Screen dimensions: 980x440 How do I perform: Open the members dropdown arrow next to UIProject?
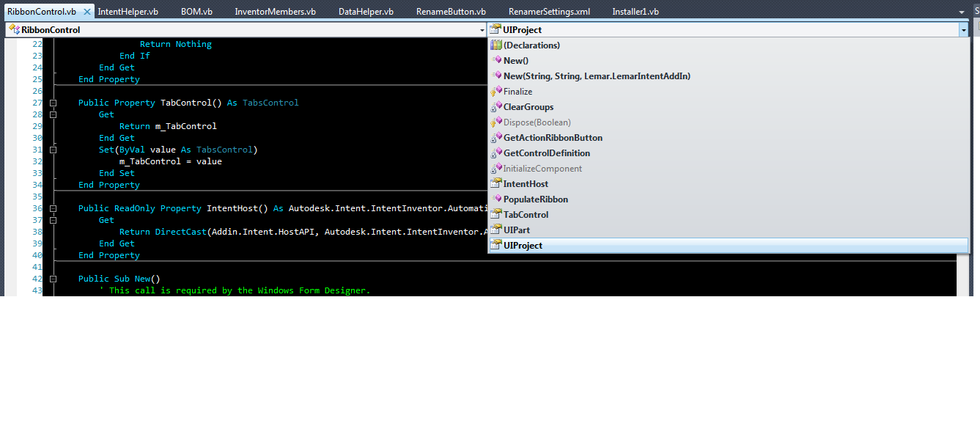(x=963, y=29)
